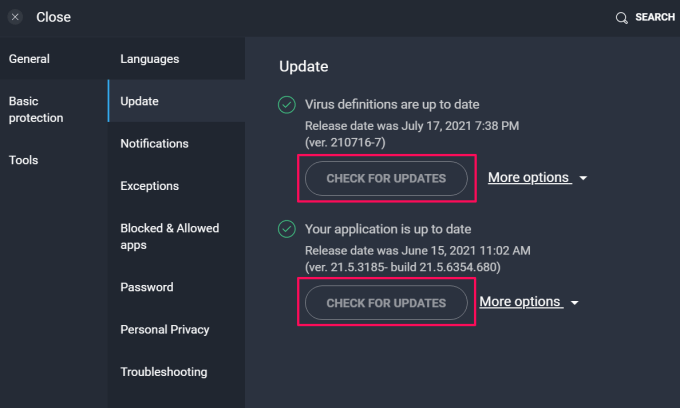Open the General settings section
Image resolution: width=680 pixels, height=408 pixels.
tap(29, 59)
